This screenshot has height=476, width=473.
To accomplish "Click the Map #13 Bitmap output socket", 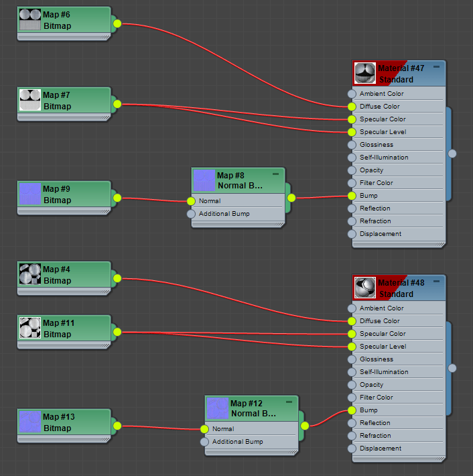I will coord(117,426).
